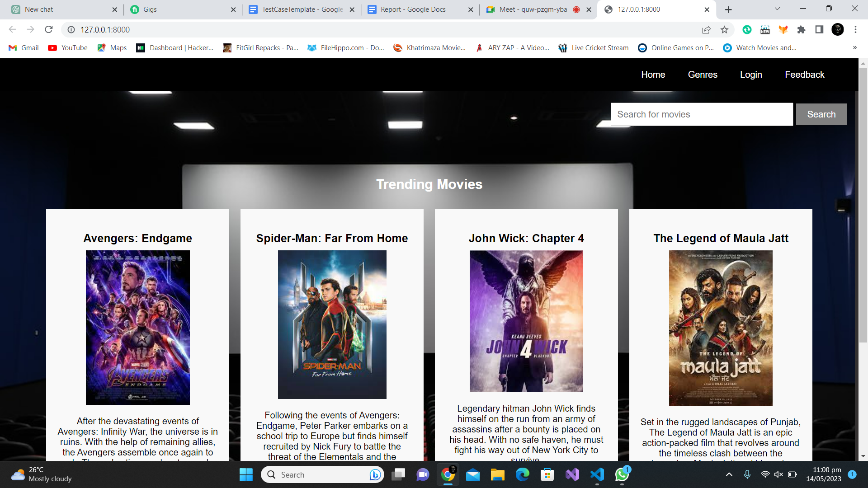Open the tab search dropdown arrow
Image resolution: width=868 pixels, height=488 pixels.
[777, 9]
